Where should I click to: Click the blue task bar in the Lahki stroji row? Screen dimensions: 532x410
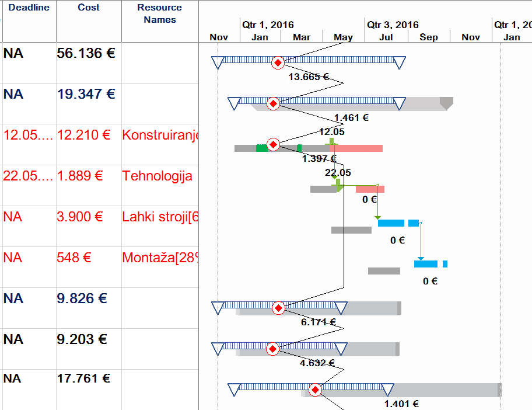pos(391,223)
